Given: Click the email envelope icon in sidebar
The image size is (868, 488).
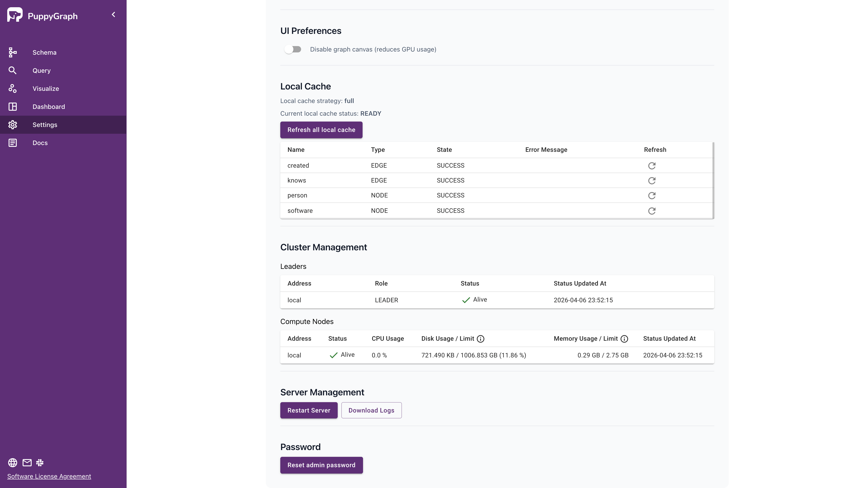Looking at the screenshot, I should [27, 463].
